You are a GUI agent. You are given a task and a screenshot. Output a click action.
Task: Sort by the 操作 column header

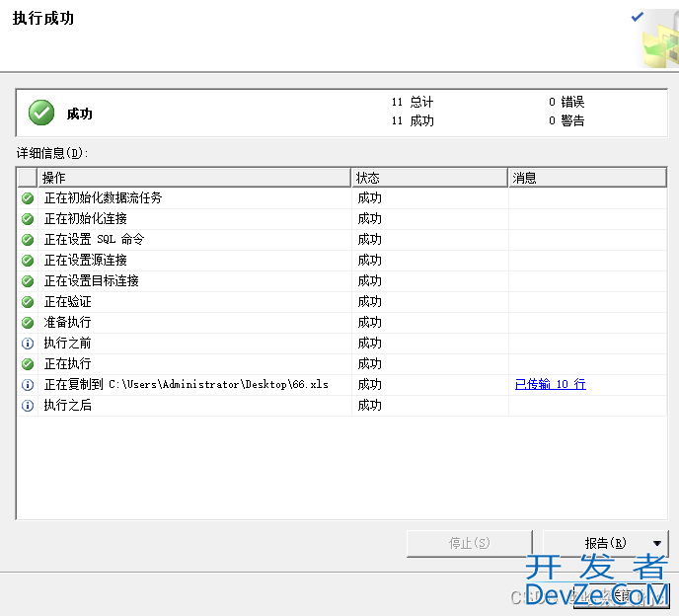(194, 178)
